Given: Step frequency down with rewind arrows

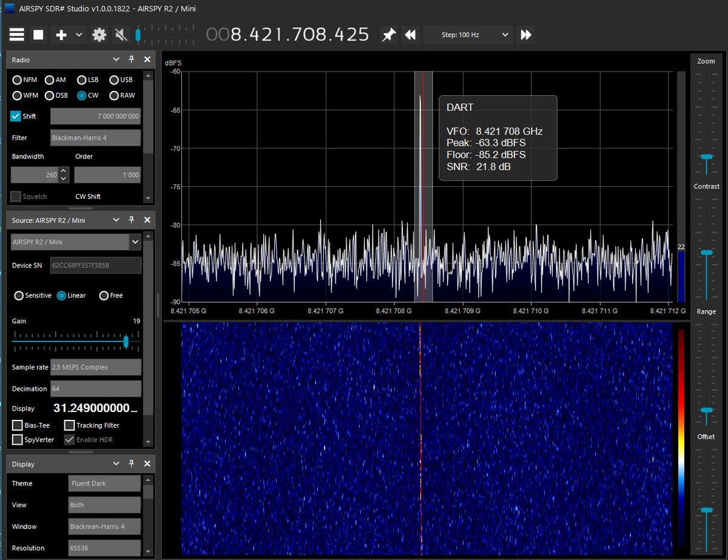Looking at the screenshot, I should coord(410,35).
